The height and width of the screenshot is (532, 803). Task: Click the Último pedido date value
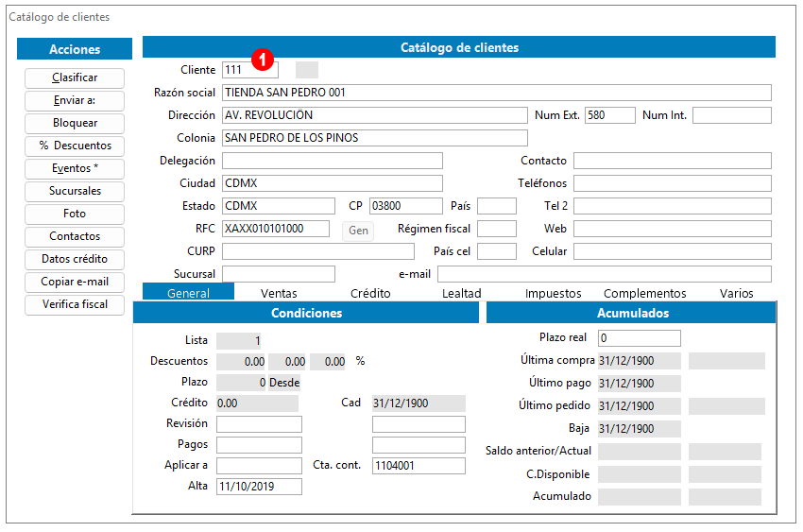coord(640,406)
